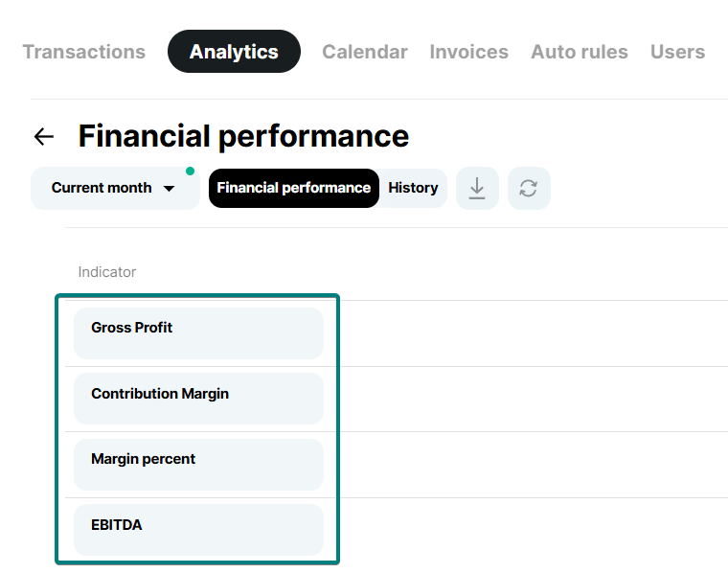728x573 pixels.
Task: Click the Financial performance page title
Action: [243, 136]
